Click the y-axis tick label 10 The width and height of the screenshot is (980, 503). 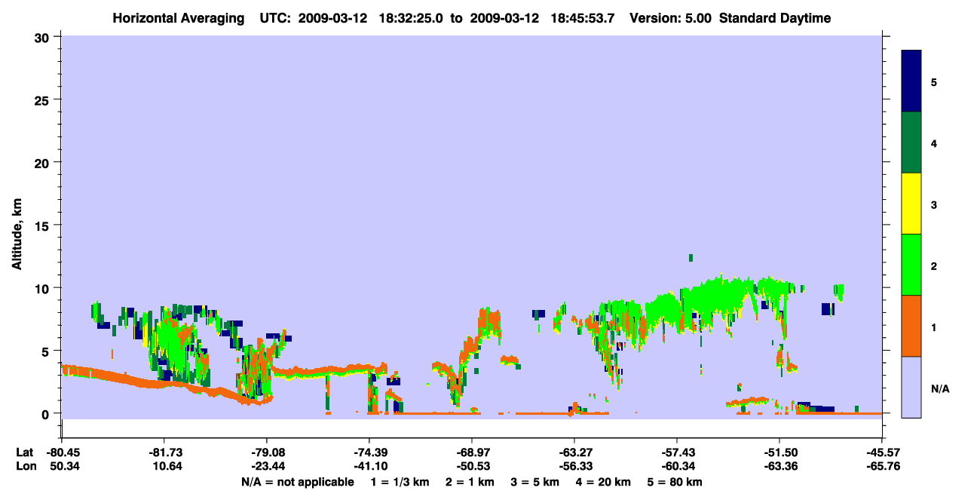point(44,288)
